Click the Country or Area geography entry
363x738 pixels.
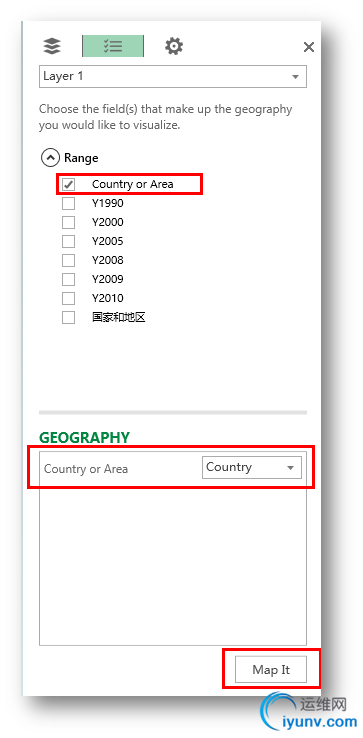pos(86,469)
